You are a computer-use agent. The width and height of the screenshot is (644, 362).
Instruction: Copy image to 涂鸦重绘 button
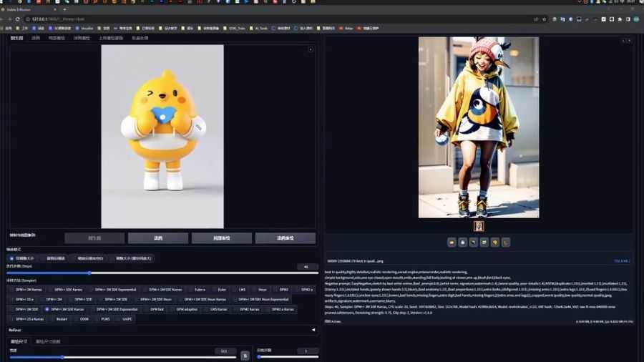click(286, 238)
